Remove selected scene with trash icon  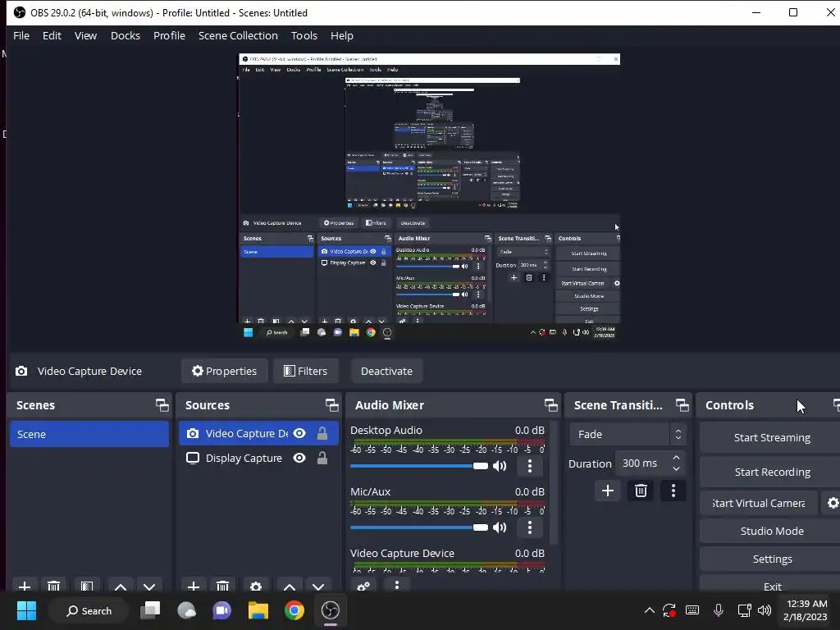pos(53,587)
